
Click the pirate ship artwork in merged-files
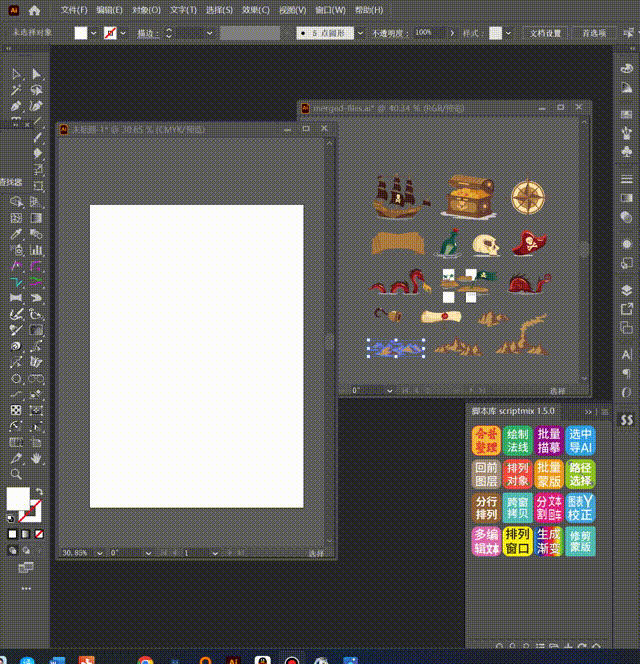click(400, 197)
